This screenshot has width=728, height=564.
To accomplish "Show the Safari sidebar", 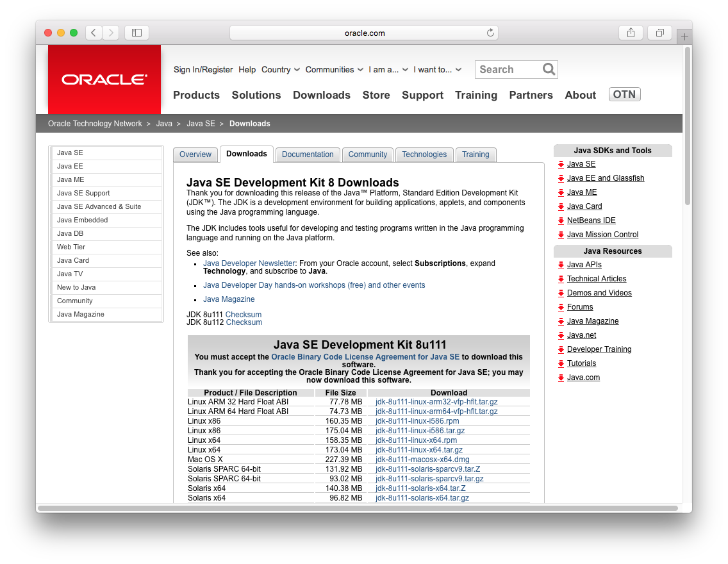I will click(136, 33).
